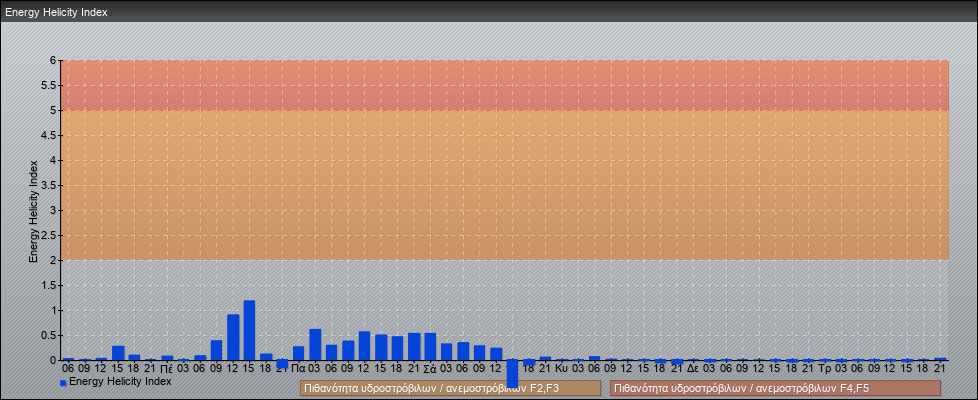Click the y-axis tick value 6
Screen dimensions: 978x400
[x=54, y=61]
